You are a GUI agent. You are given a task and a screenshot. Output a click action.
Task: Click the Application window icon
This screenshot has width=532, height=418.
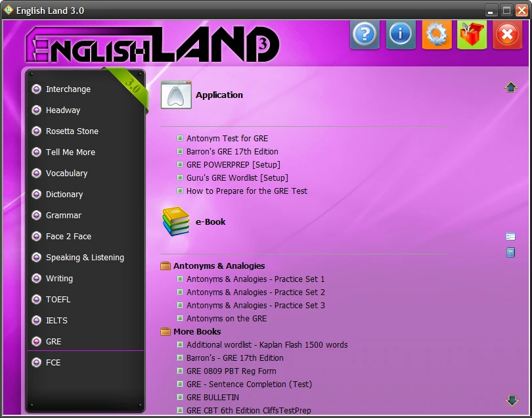(176, 95)
